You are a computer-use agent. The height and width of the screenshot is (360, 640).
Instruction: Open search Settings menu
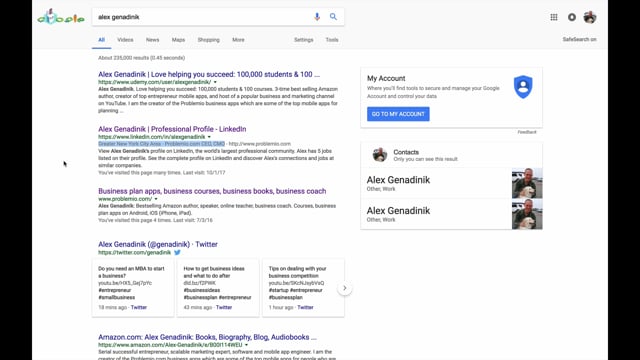point(304,40)
